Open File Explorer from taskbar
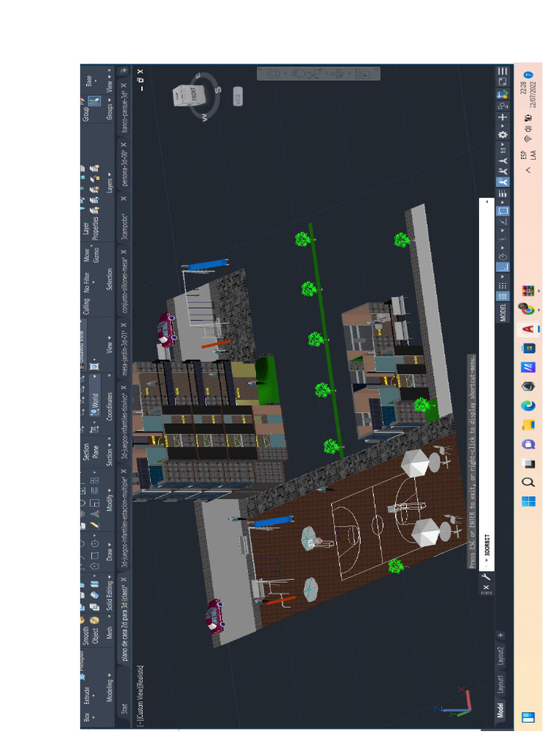The height and width of the screenshot is (747, 560). pyautogui.click(x=528, y=425)
